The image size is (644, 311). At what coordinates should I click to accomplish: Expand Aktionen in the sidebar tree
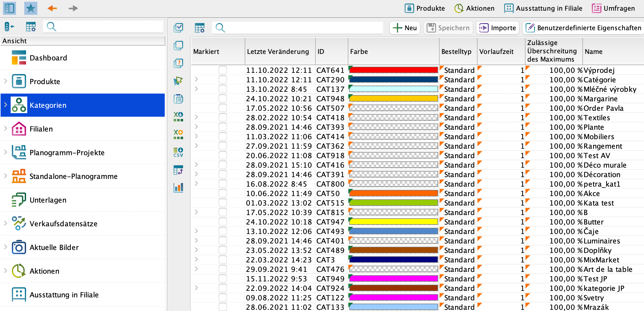tap(5, 270)
